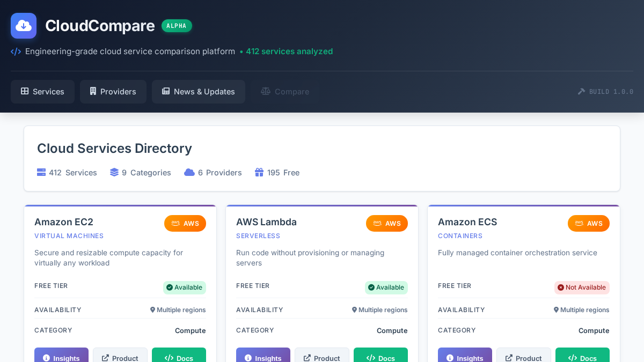Click the 6 Providers stat text

click(x=220, y=173)
